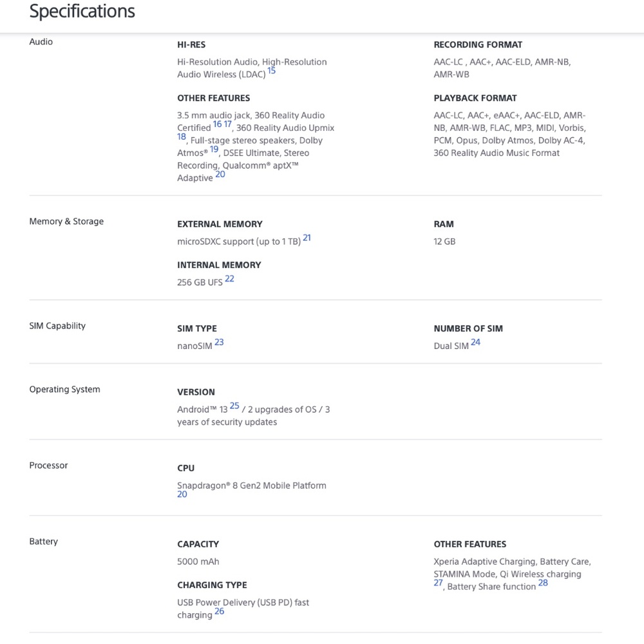This screenshot has width=644, height=644.
Task: Open footnote 22 for 256 GB UFS
Action: point(230,279)
